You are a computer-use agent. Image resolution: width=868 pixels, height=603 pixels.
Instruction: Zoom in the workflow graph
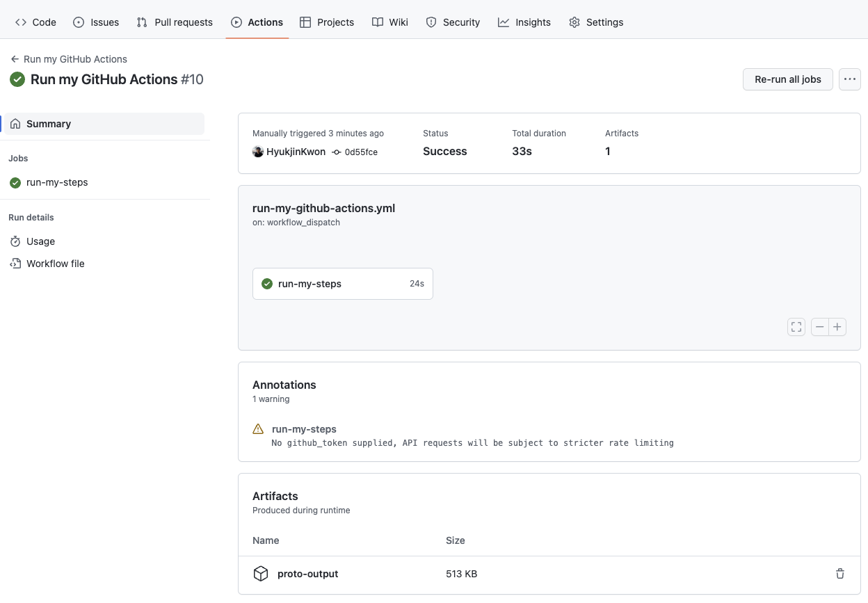coord(837,327)
